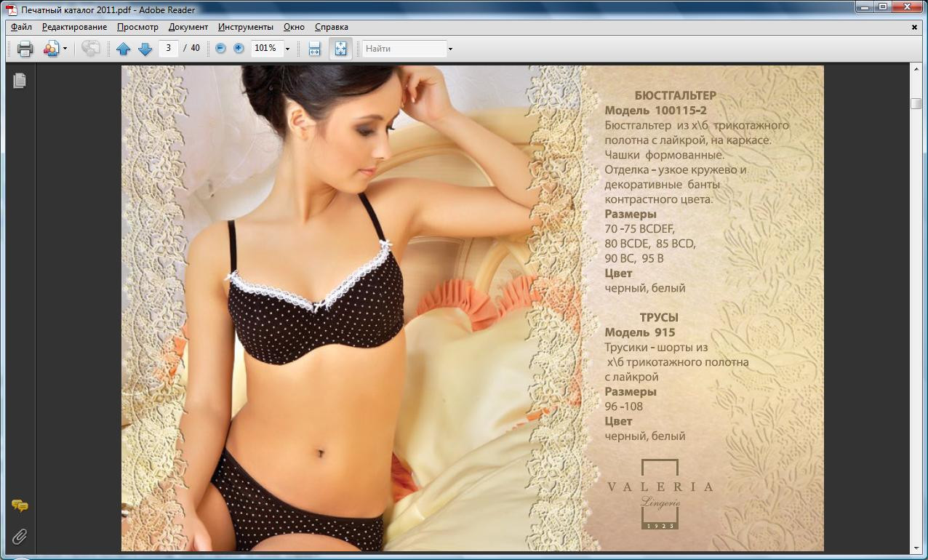Click the size text "96 -108"
The width and height of the screenshot is (928, 560).
click(624, 407)
